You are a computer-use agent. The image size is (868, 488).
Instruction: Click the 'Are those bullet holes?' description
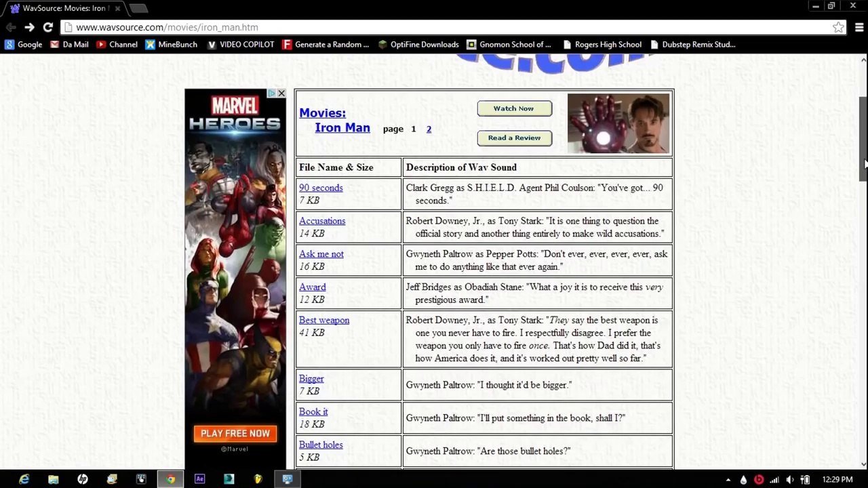click(x=488, y=451)
